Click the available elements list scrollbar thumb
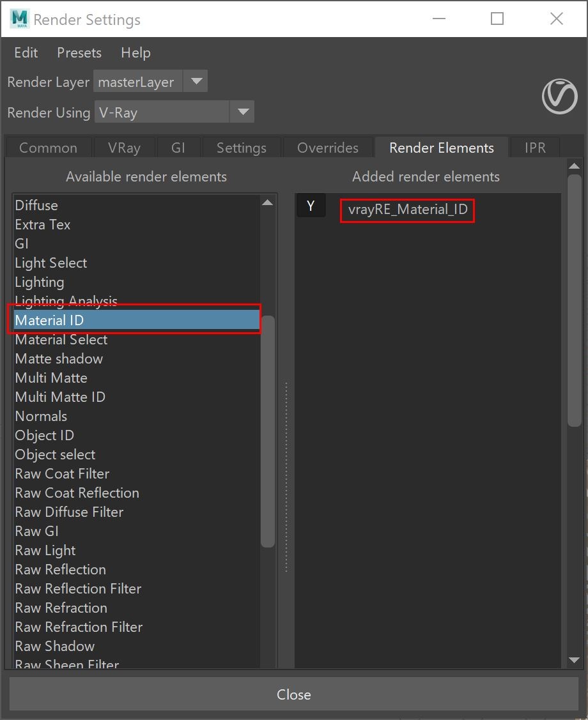 [x=268, y=431]
